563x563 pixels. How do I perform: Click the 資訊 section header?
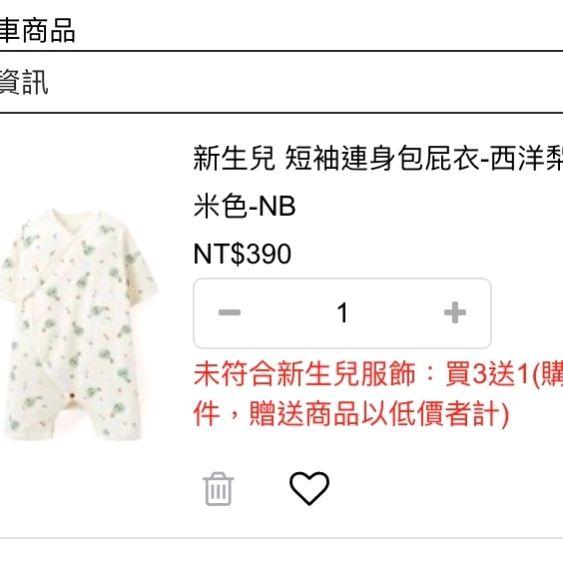point(24,82)
